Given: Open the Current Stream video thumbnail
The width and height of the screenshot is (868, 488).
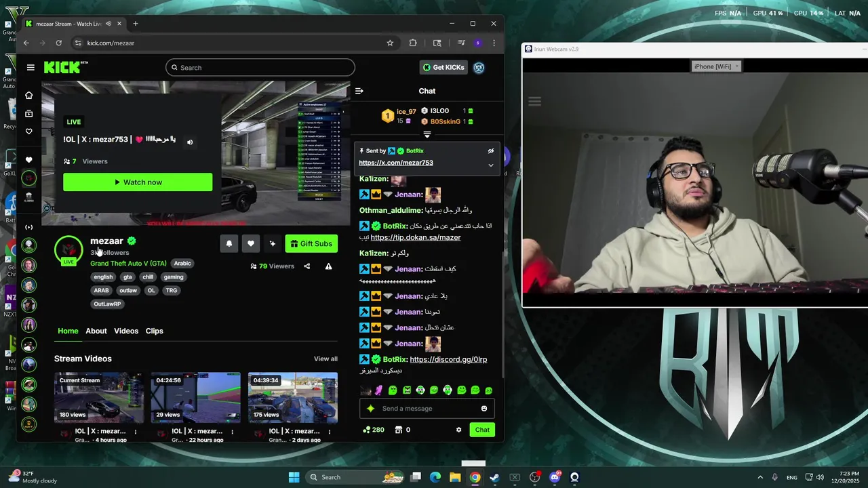Looking at the screenshot, I should pos(99,397).
